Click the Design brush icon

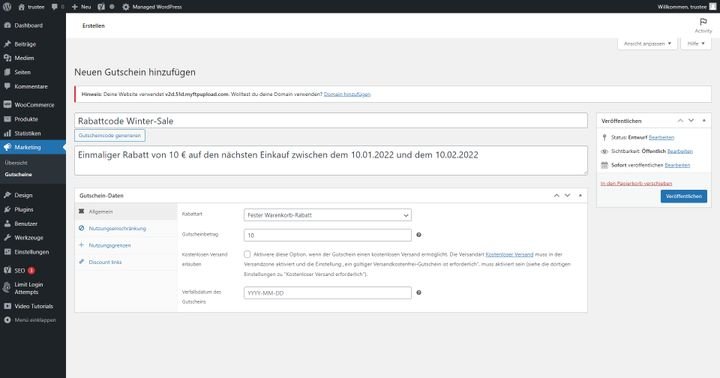click(7, 195)
